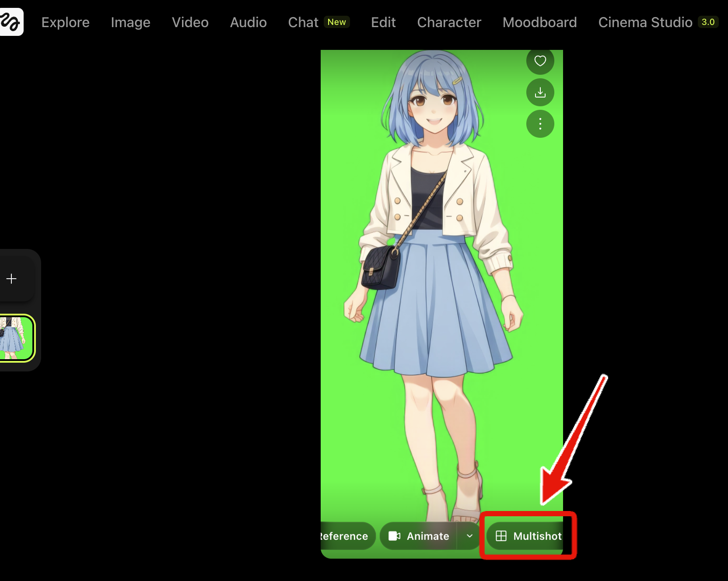This screenshot has width=728, height=581.
Task: Open the Explore tab
Action: tap(65, 22)
